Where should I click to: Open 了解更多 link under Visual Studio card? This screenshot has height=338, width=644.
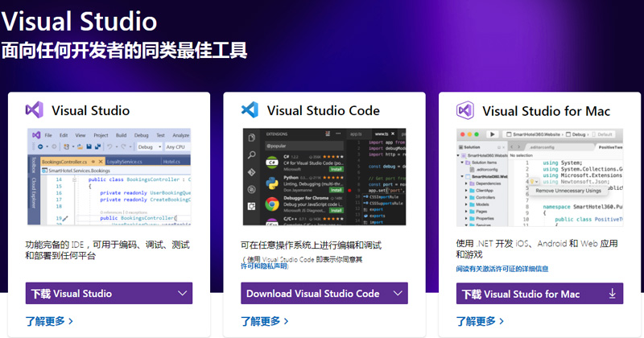(x=49, y=321)
